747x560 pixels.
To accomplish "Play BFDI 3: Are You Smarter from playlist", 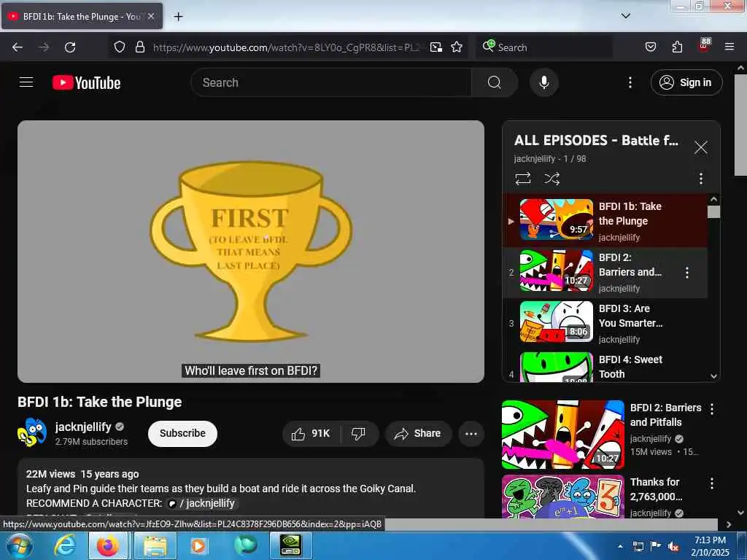I will click(x=605, y=324).
